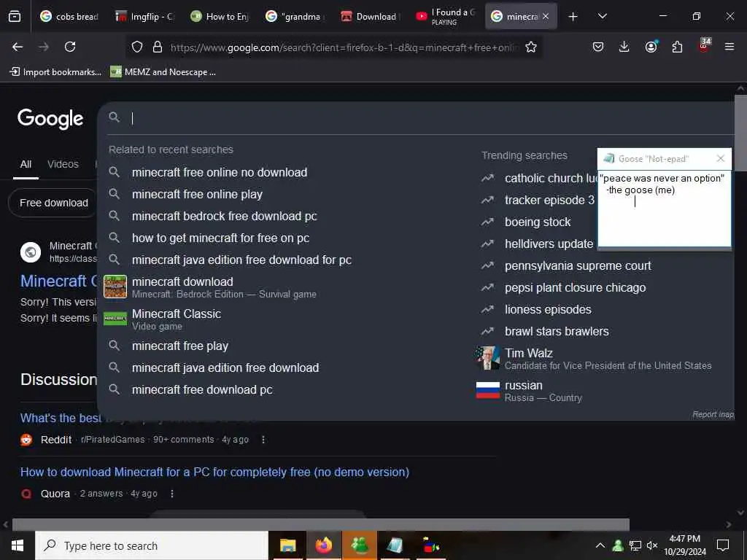Image resolution: width=747 pixels, height=560 pixels.
Task: Choose suggestion minecraft free download pc
Action: 202,389
